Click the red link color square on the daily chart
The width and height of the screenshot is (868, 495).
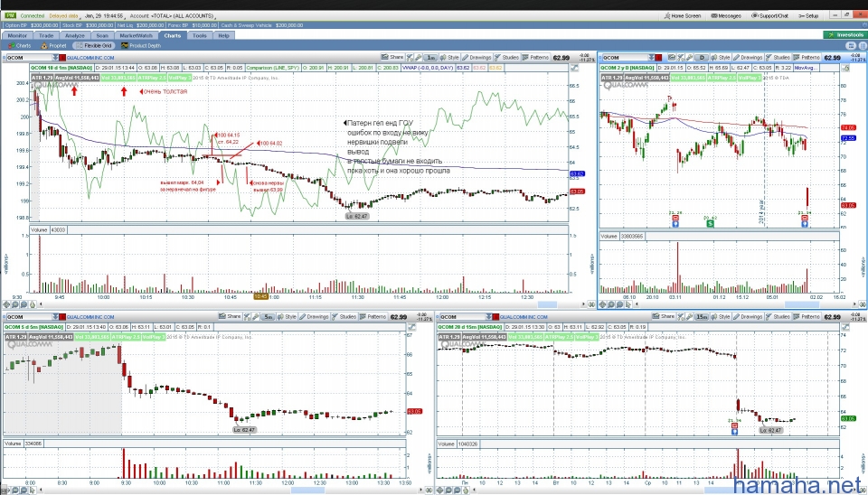[x=659, y=58]
